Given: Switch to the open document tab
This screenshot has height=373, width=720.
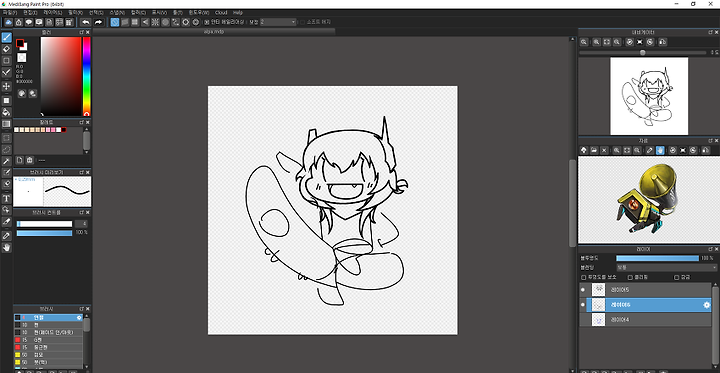Looking at the screenshot, I should click(x=214, y=32).
